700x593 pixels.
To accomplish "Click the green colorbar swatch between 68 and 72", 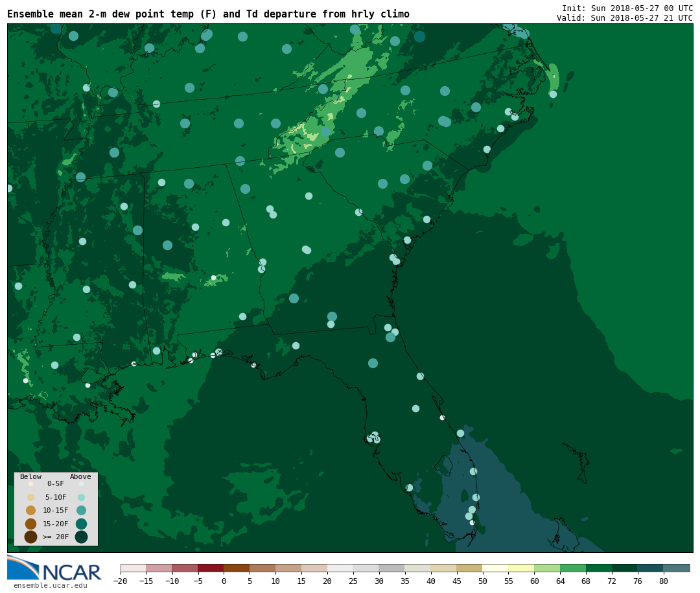I will (x=599, y=568).
